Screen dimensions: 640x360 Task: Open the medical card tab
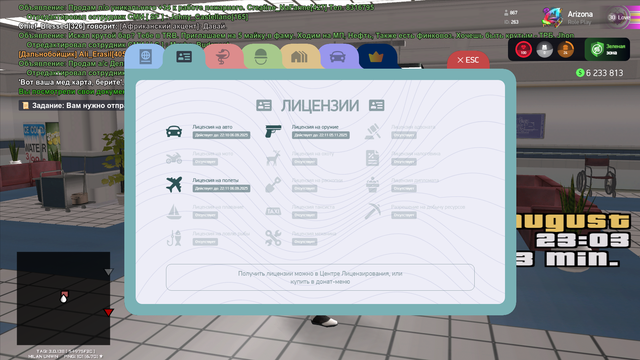[x=223, y=57]
